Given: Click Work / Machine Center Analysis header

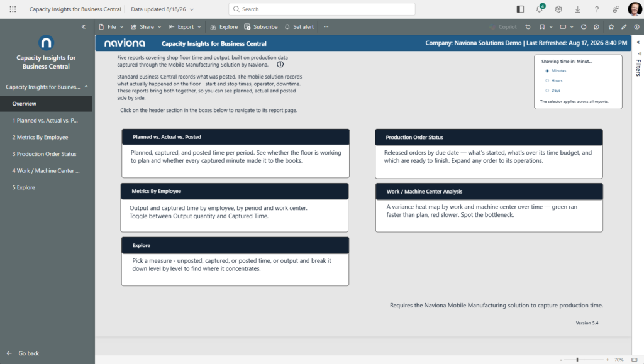Looking at the screenshot, I should [489, 192].
